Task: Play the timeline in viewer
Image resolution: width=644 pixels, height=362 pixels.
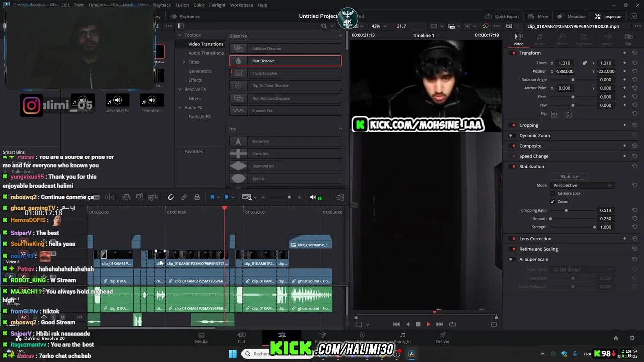Action: [x=428, y=324]
